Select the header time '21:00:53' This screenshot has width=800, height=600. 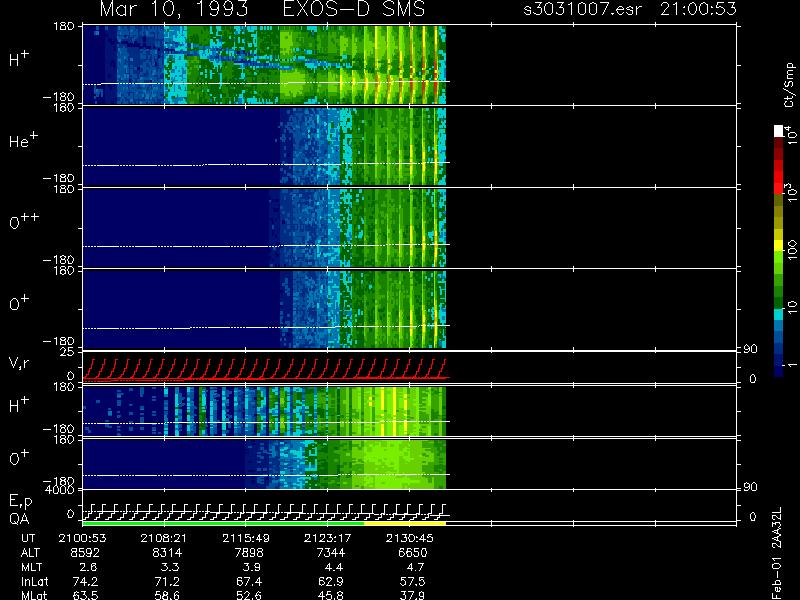click(698, 9)
